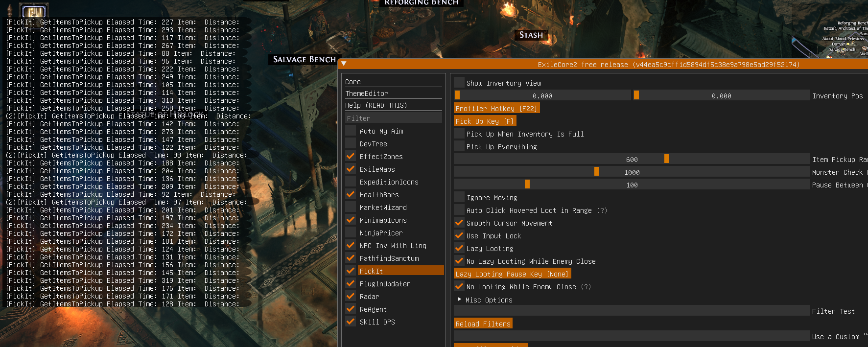Open the ThemeEditor entry
The height and width of the screenshot is (347, 868).
(394, 93)
